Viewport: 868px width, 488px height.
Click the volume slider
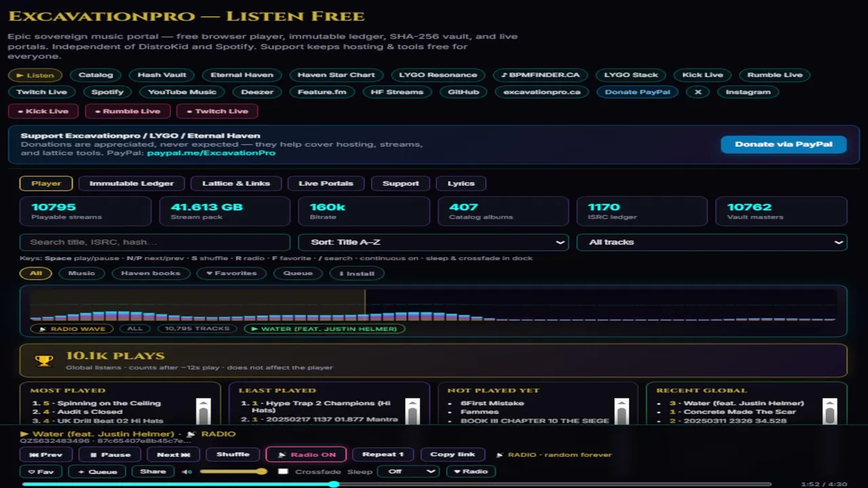point(233,472)
